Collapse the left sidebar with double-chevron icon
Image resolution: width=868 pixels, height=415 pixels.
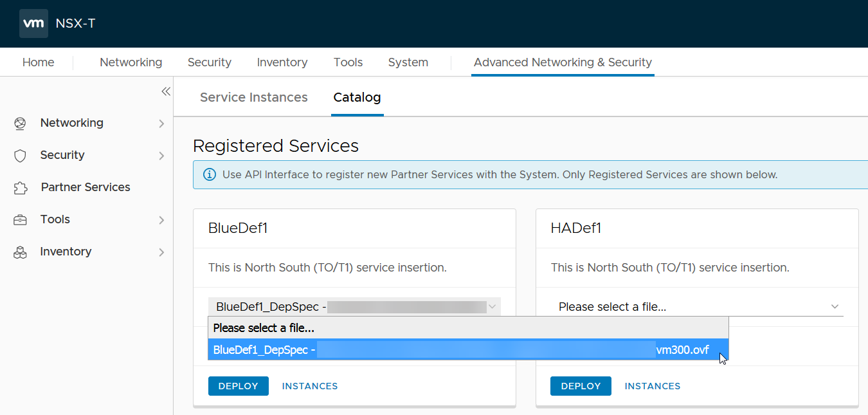click(166, 91)
